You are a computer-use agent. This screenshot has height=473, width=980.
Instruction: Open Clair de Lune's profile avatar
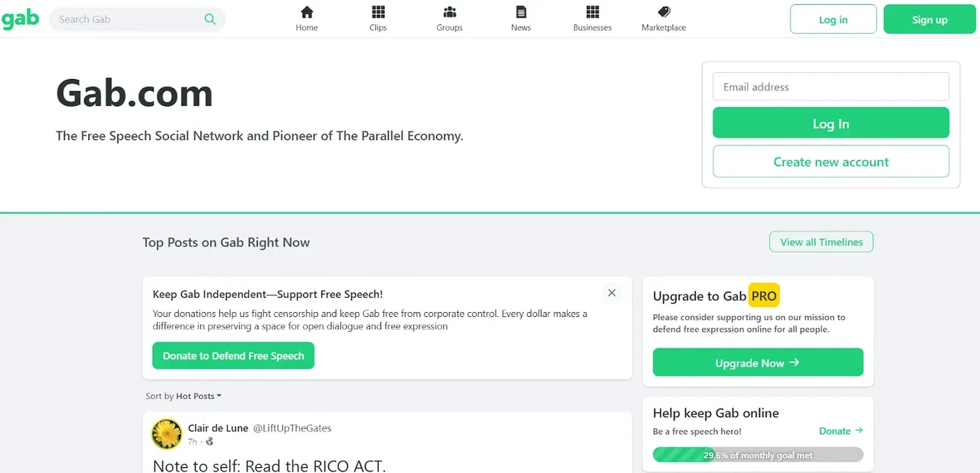point(167,435)
